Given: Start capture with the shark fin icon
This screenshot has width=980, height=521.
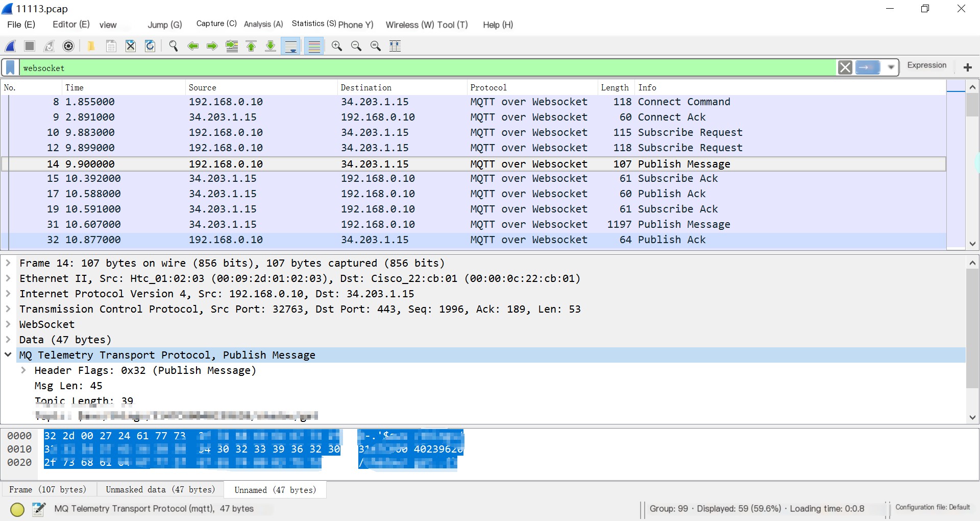Looking at the screenshot, I should coord(11,46).
